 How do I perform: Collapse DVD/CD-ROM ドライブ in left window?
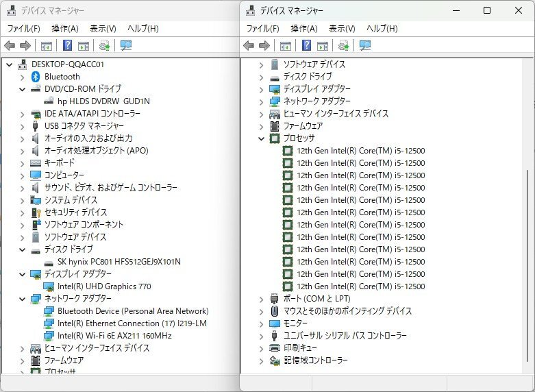23,89
